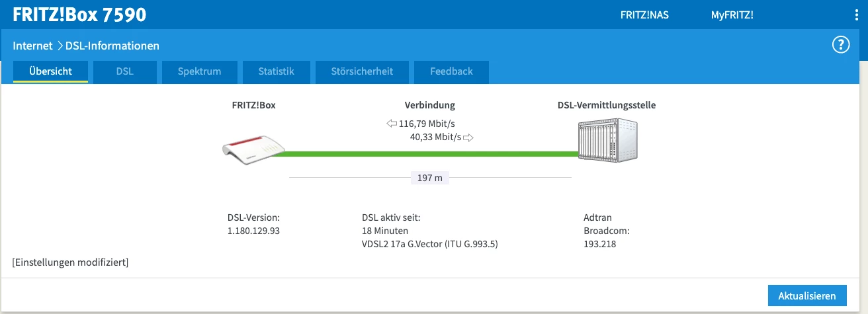Click the downstream arrow icon
The image size is (868, 314).
coord(392,124)
